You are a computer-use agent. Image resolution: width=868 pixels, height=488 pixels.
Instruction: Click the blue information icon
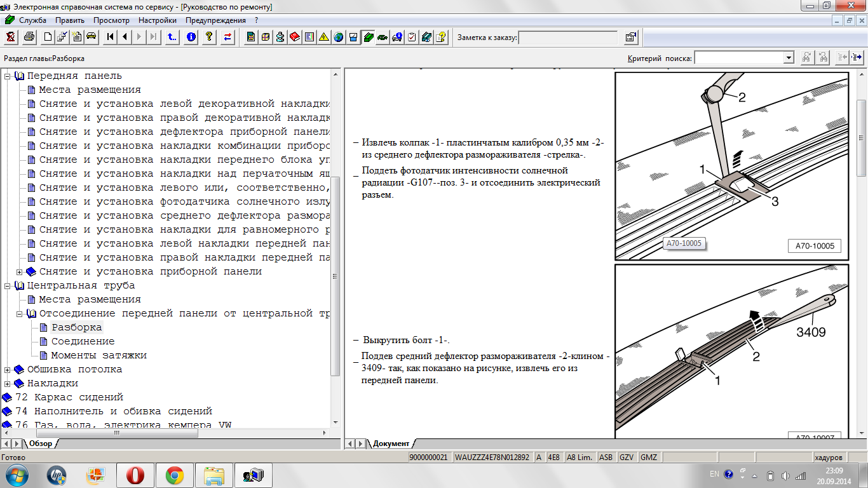(191, 37)
